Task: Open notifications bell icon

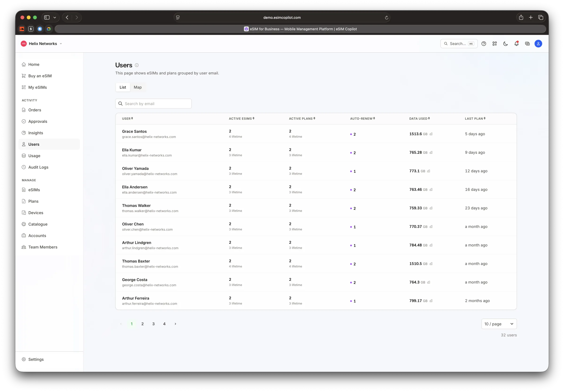Action: coord(516,44)
